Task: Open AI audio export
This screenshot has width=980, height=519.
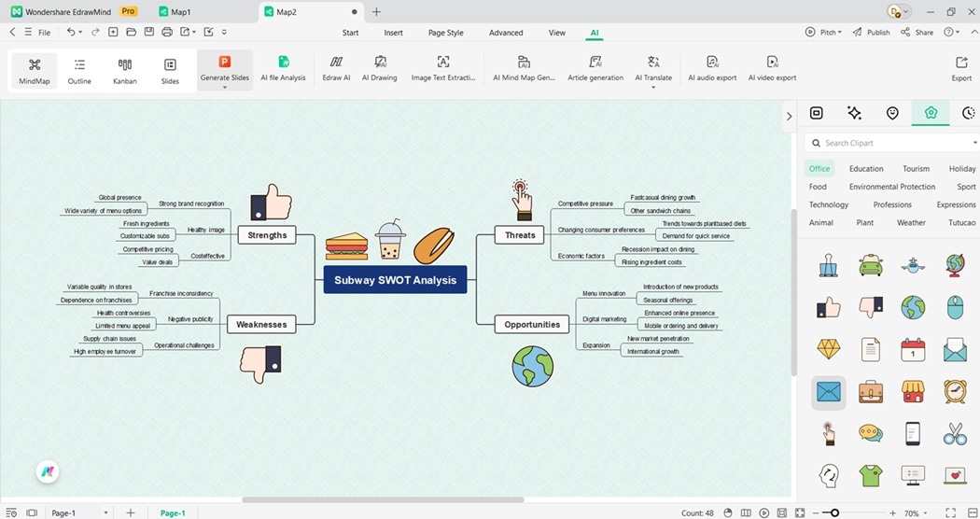Action: (x=712, y=69)
